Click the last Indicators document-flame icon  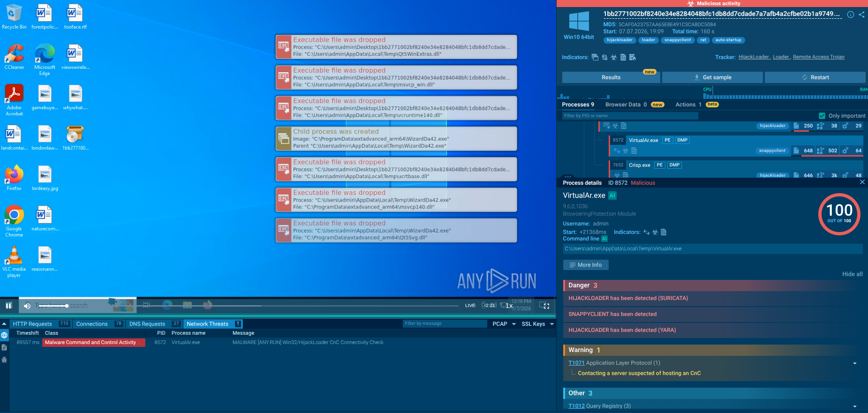point(632,57)
